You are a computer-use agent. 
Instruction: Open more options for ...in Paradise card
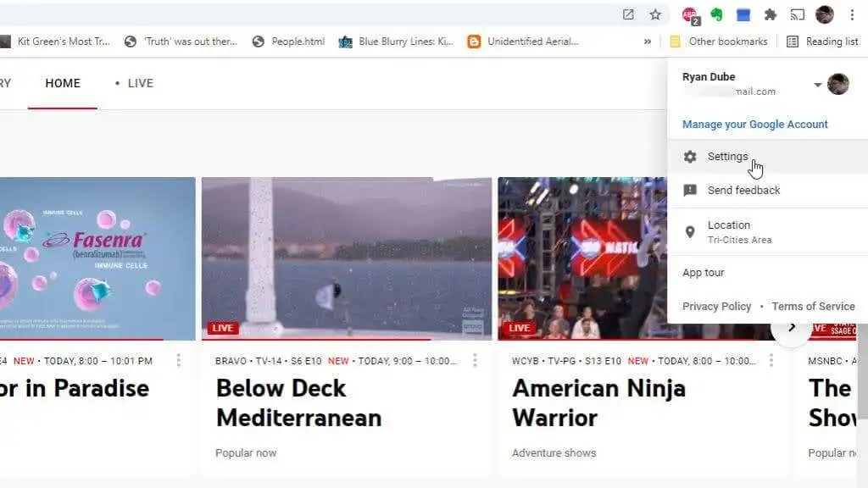tap(178, 361)
